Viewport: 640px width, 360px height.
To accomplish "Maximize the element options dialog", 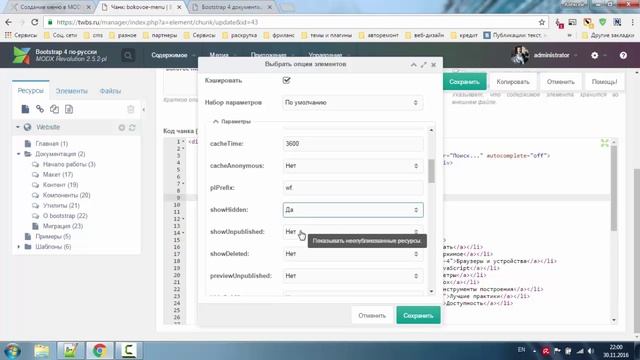I will coord(424,64).
